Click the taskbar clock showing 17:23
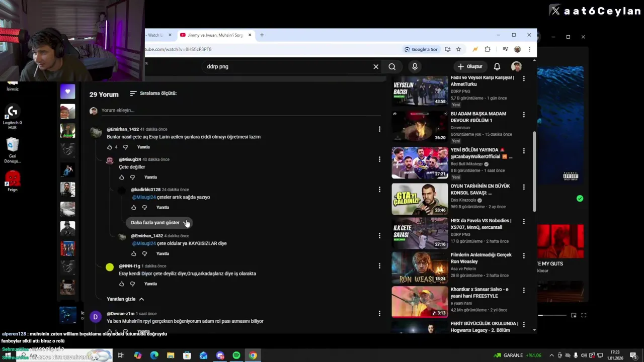The height and width of the screenshot is (362, 644). point(615,355)
